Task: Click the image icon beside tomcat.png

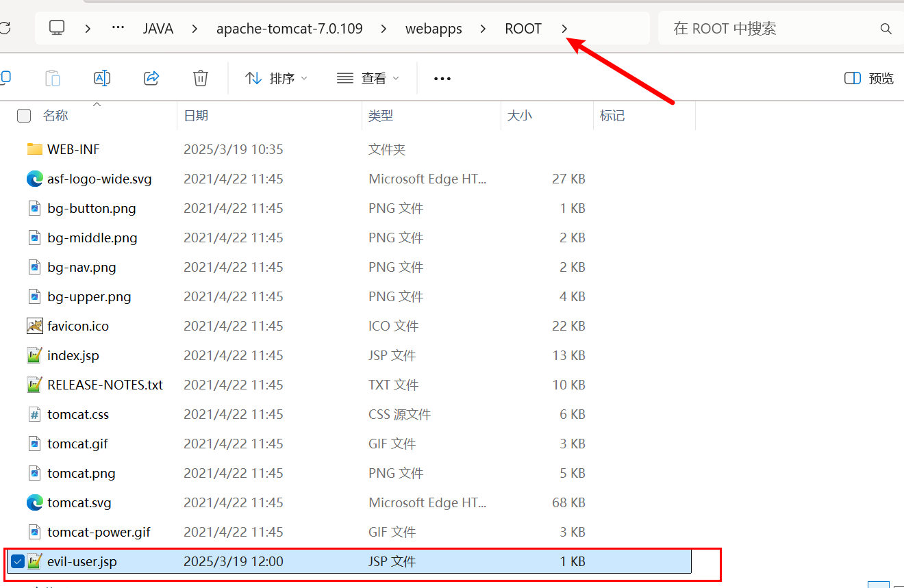Action: pos(34,473)
